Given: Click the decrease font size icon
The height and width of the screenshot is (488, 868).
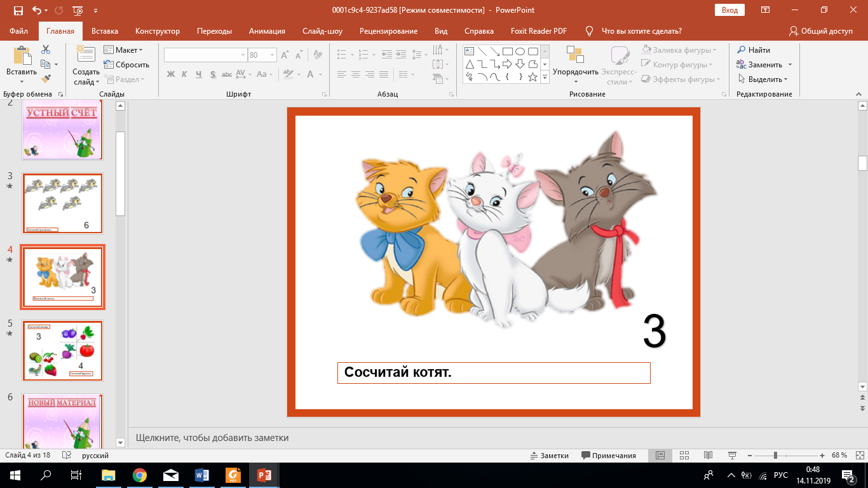Looking at the screenshot, I should tap(301, 55).
